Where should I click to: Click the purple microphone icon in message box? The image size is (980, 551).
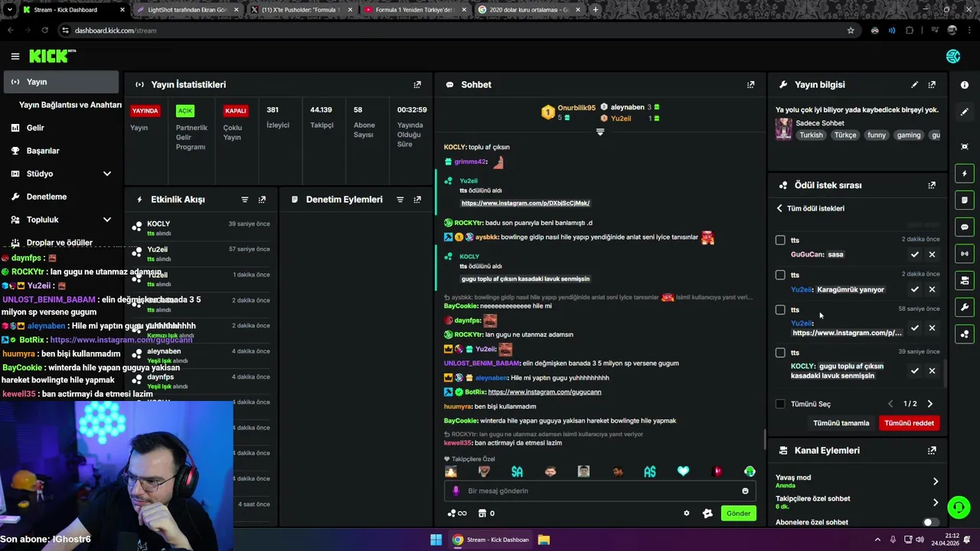(456, 491)
